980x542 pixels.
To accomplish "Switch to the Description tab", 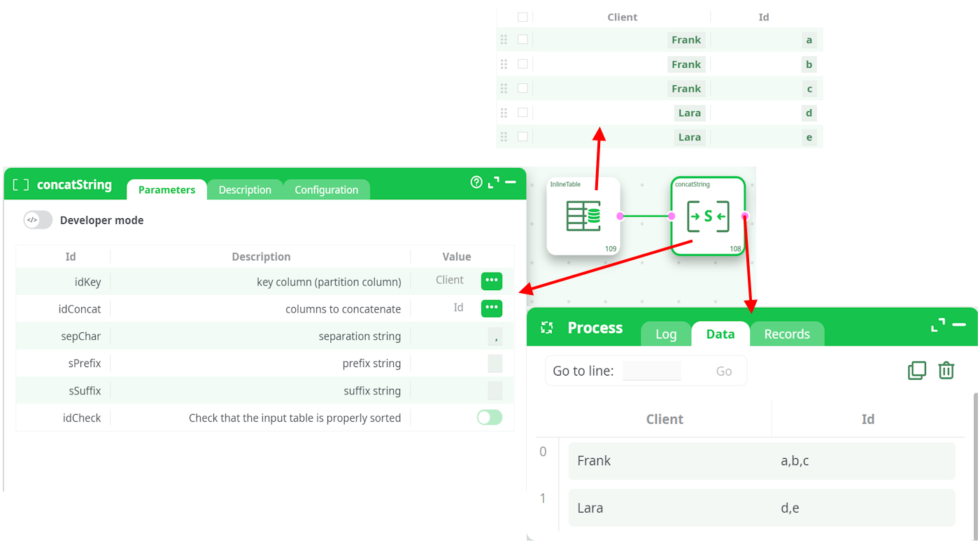I will pos(245,190).
